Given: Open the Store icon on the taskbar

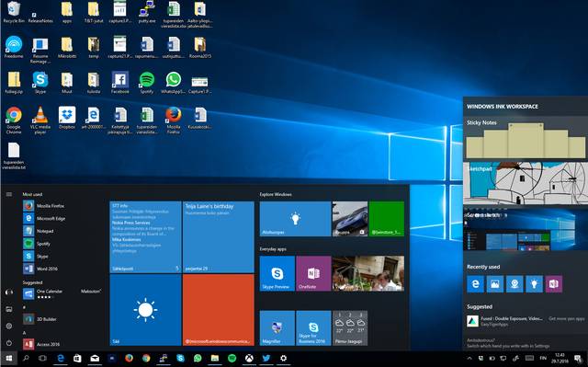Looking at the screenshot, I should [x=77, y=359].
